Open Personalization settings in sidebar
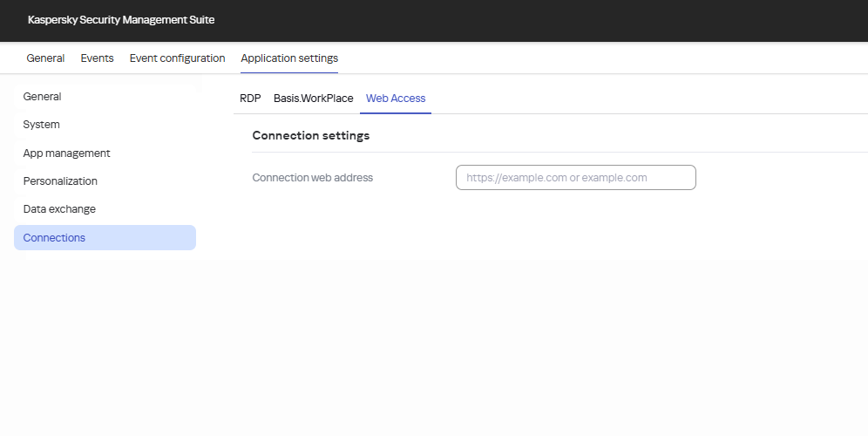868x436 pixels. pyautogui.click(x=105, y=181)
